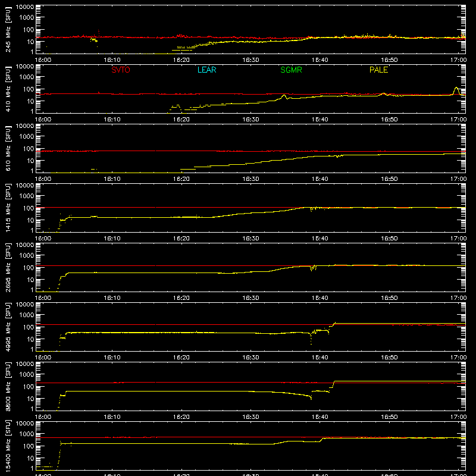Click the cyan LEAR station label

[x=206, y=70]
